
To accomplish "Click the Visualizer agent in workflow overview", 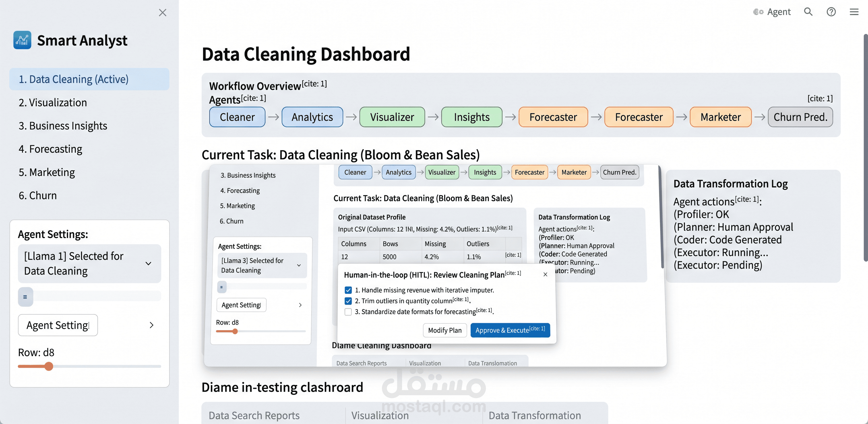I will point(392,117).
